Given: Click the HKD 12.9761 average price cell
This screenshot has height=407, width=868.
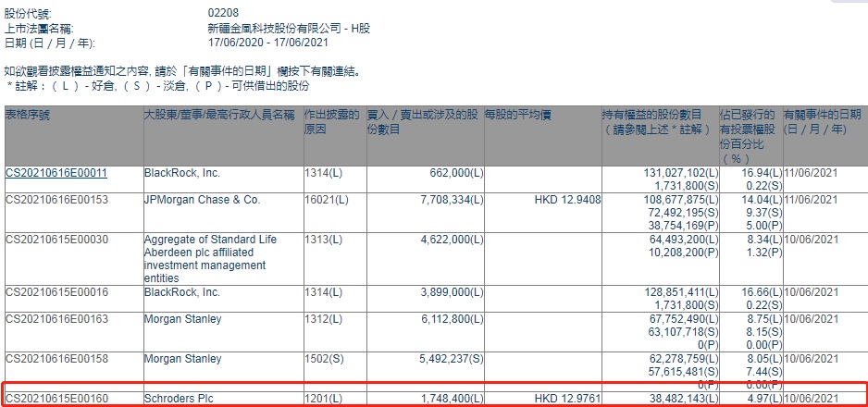Looking at the screenshot, I should [567, 398].
